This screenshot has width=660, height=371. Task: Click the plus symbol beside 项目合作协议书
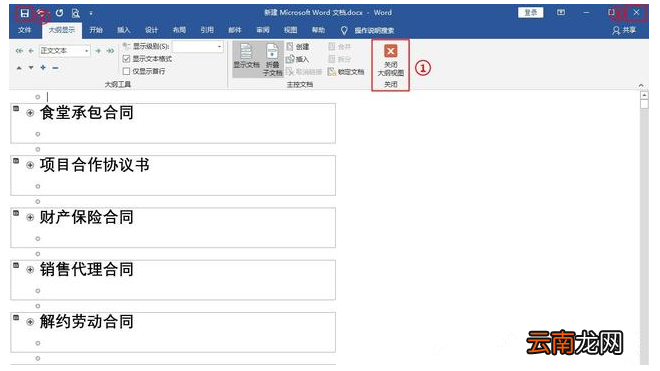click(x=30, y=165)
